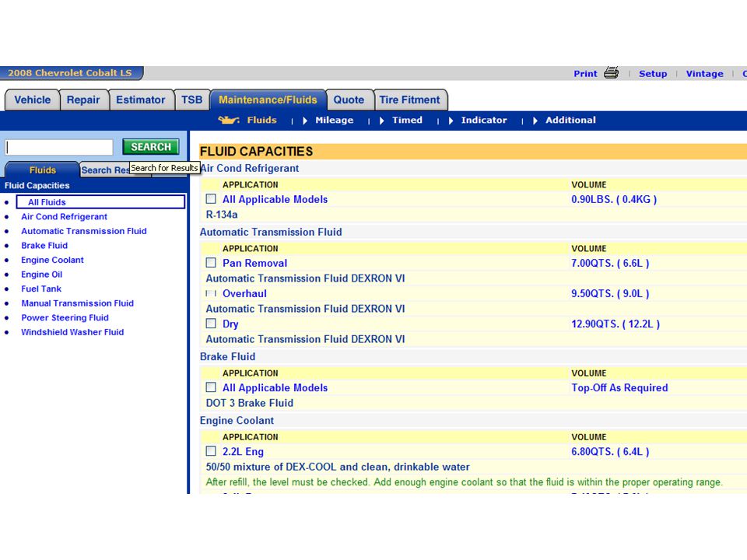The width and height of the screenshot is (747, 560).
Task: Open the Repair tab
Action: (83, 100)
